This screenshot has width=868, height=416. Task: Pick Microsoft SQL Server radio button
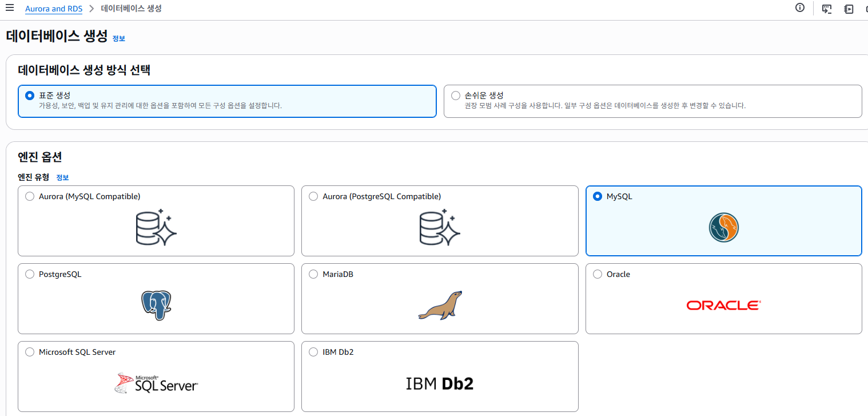(30, 352)
